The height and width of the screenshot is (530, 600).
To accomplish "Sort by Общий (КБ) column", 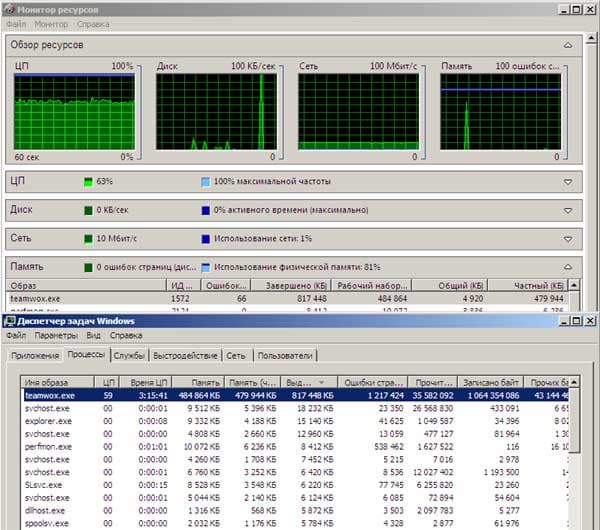I will point(450,285).
